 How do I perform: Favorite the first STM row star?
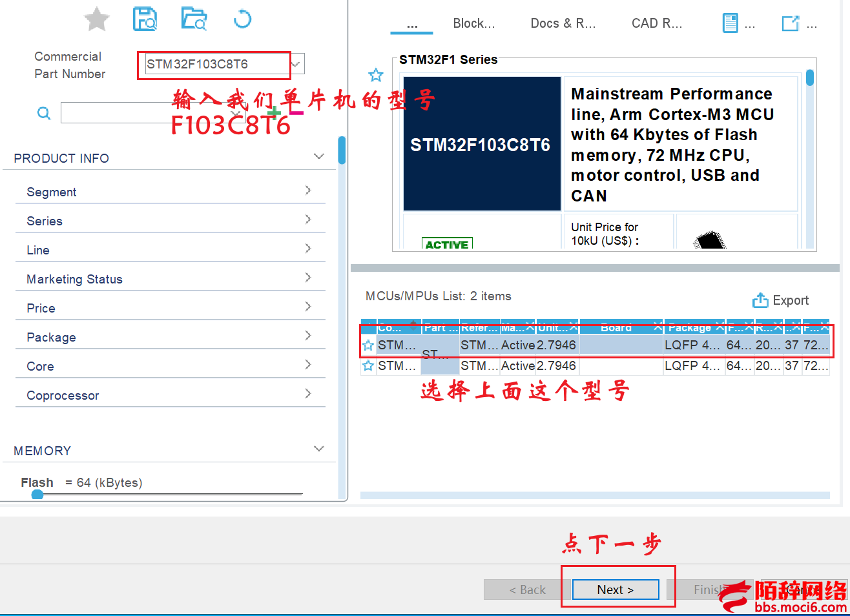(x=368, y=345)
